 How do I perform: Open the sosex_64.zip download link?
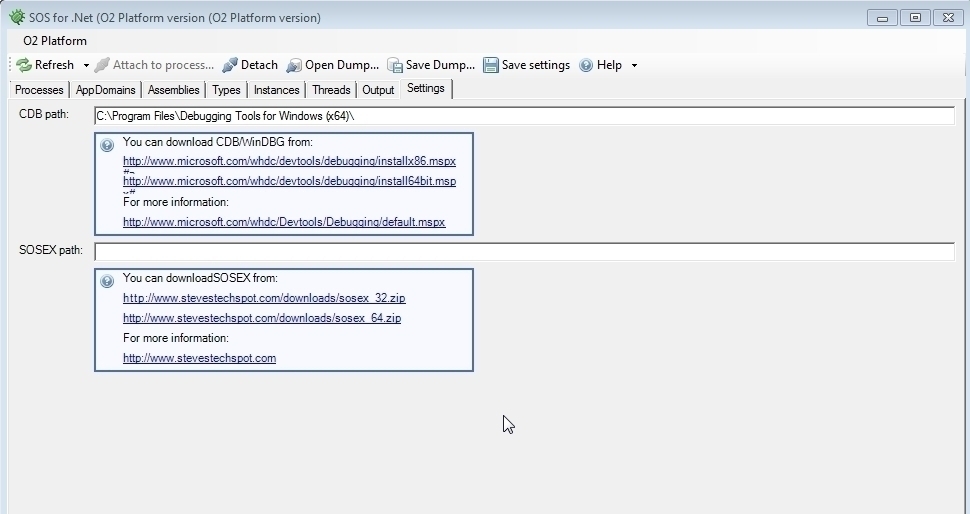click(262, 318)
